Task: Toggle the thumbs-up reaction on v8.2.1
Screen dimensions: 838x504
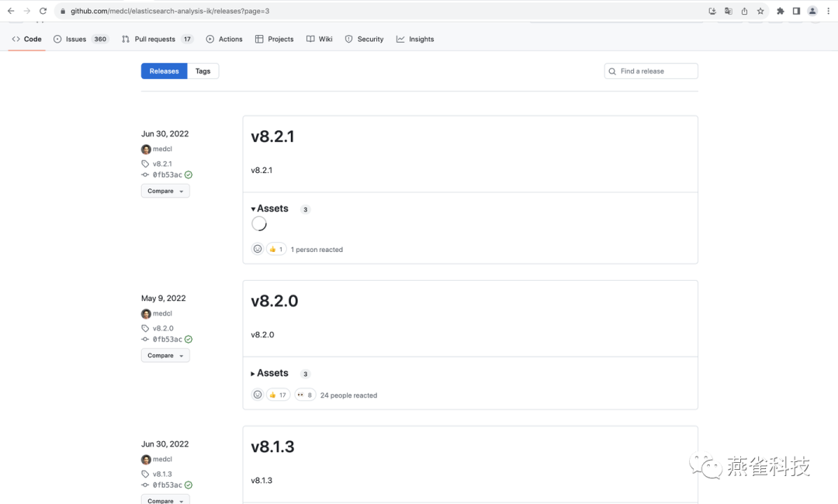Action: (277, 249)
